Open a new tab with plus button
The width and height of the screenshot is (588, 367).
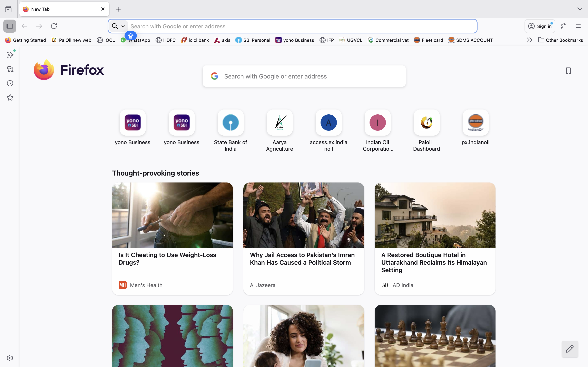point(118,9)
